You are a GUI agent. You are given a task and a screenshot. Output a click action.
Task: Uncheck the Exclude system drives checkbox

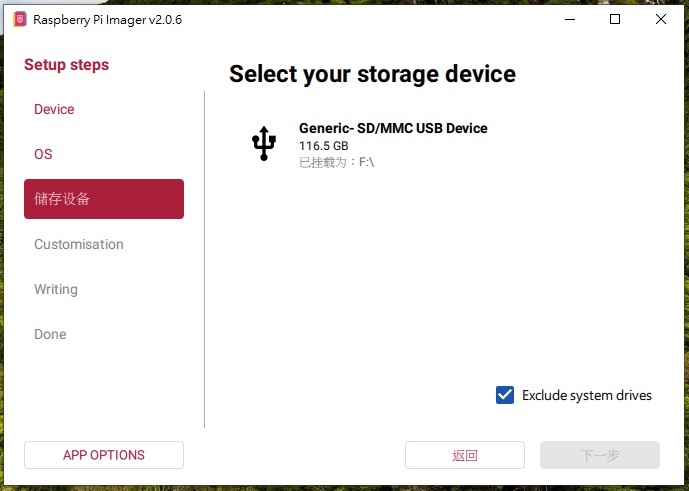pyautogui.click(x=505, y=395)
